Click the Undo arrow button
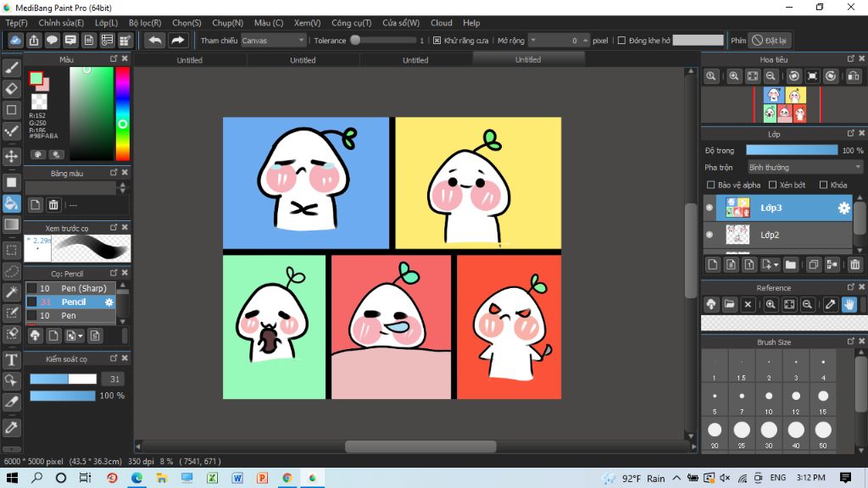The width and height of the screenshot is (868, 488). [x=155, y=41]
